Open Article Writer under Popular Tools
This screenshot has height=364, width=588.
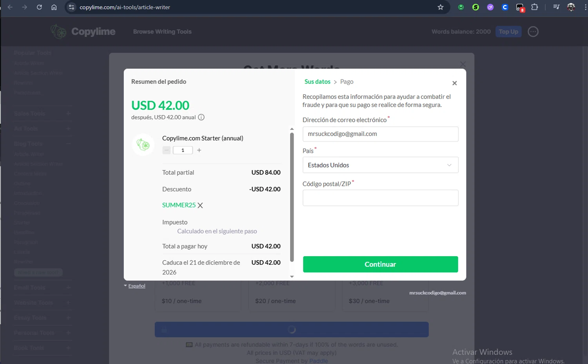tap(29, 63)
